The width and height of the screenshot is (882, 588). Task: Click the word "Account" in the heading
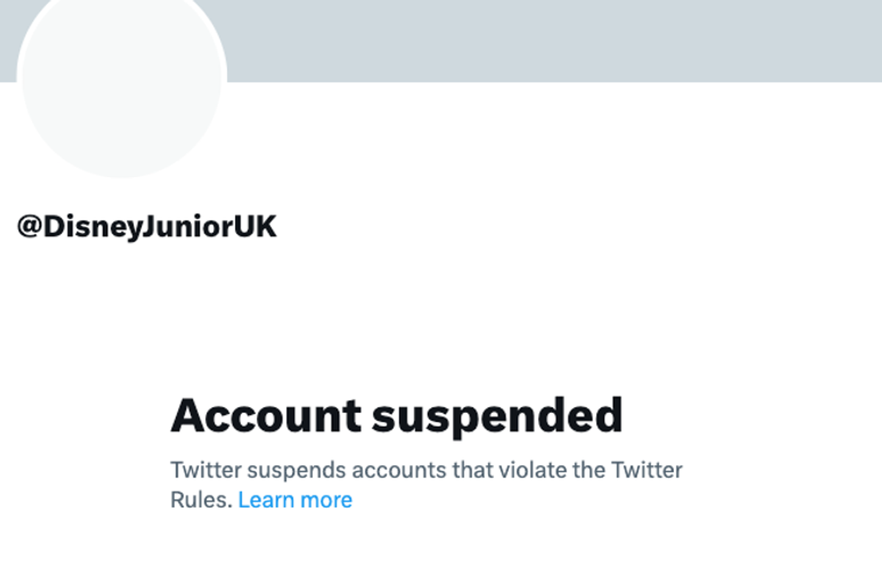[266, 416]
